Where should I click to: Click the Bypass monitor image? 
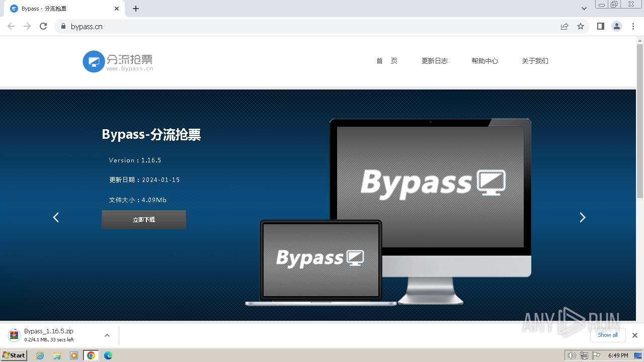coord(430,211)
